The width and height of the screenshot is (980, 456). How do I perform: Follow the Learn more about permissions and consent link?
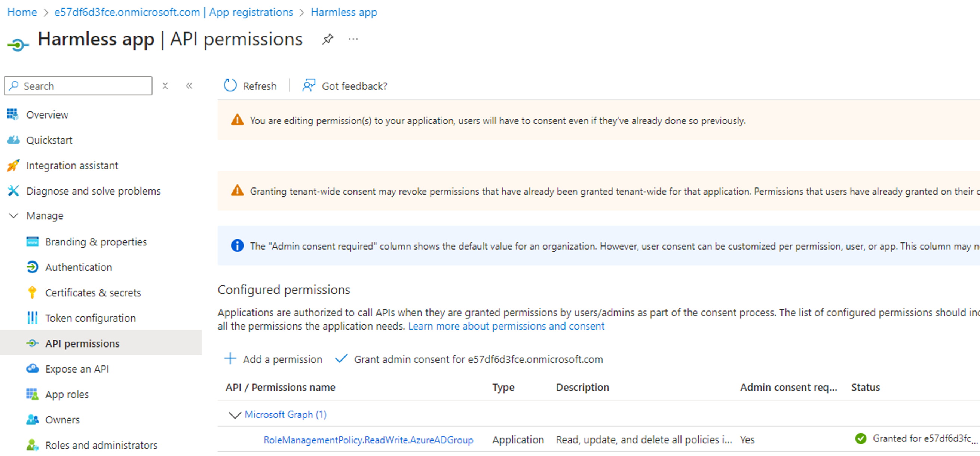coord(506,326)
